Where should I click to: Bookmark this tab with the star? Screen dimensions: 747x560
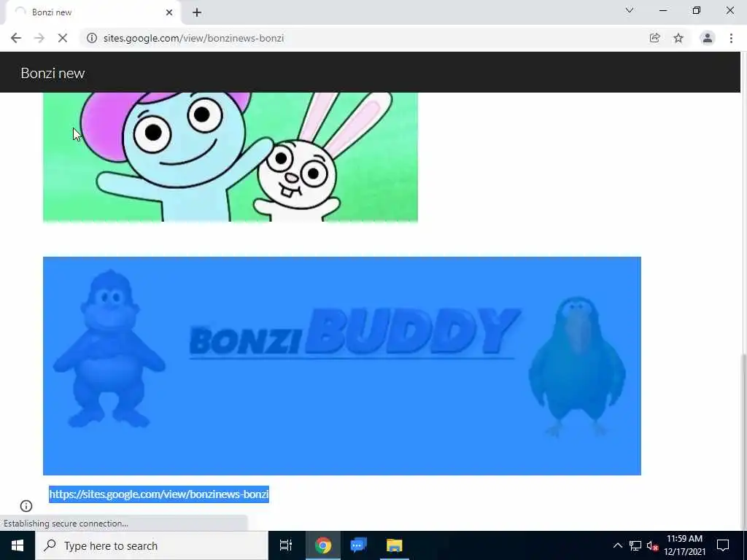[x=678, y=38]
